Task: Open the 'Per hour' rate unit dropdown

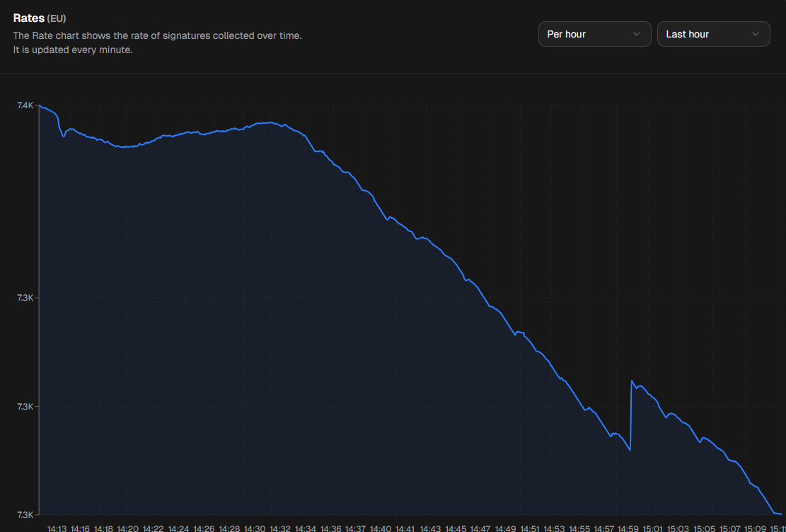Action: click(x=594, y=34)
